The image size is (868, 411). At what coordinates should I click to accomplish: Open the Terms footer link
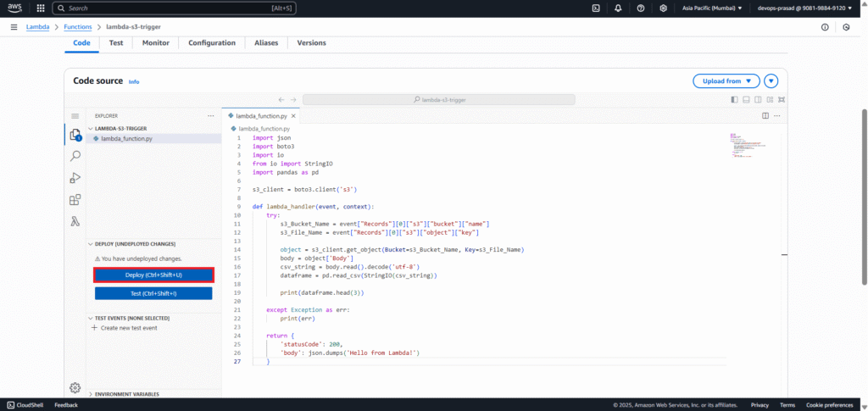click(787, 405)
